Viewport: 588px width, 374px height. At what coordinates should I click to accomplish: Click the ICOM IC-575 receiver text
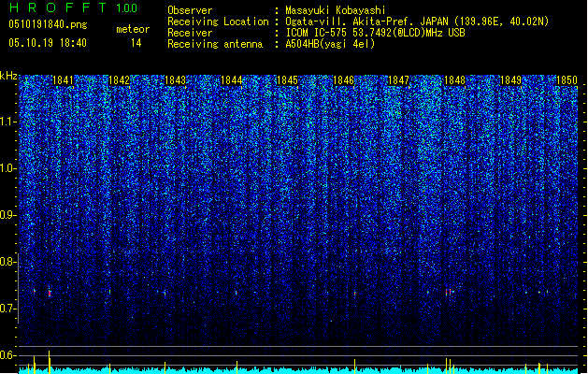[x=375, y=33]
